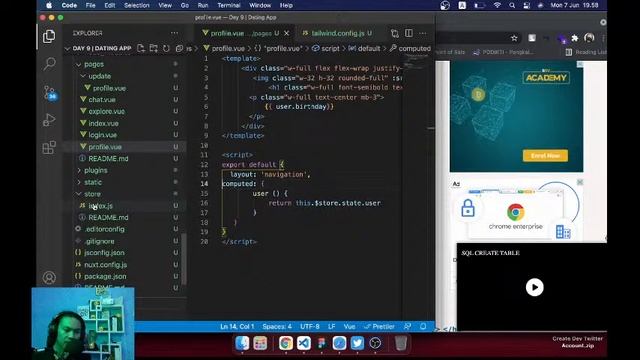
Task: Open the Run and Debug view
Action: coord(49,120)
